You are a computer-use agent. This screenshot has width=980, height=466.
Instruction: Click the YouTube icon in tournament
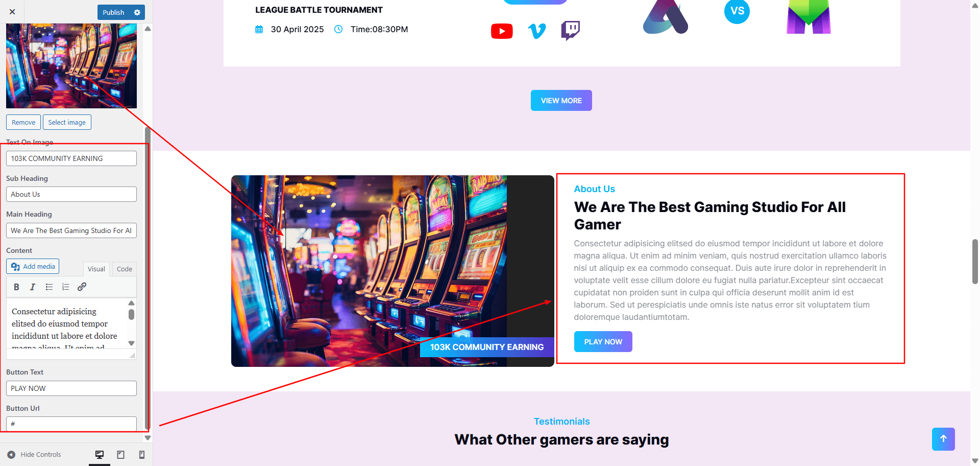click(x=502, y=31)
